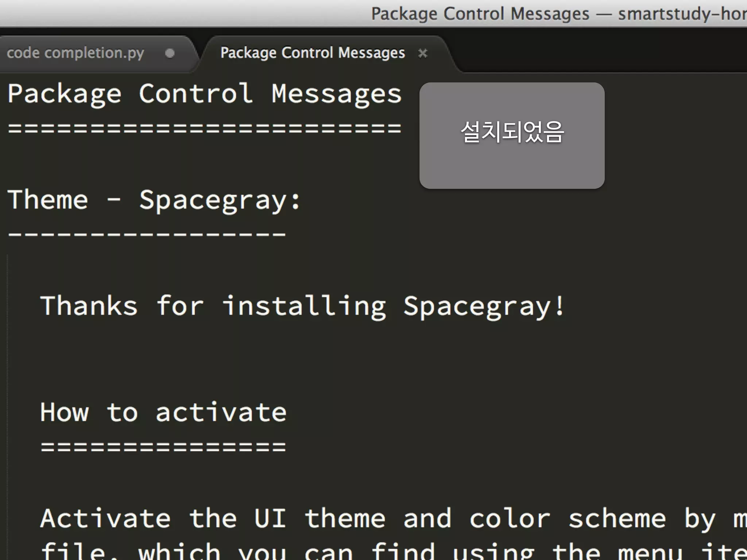
Task: Click the 'Package Control Messages' heading line in editor
Action: (205, 94)
